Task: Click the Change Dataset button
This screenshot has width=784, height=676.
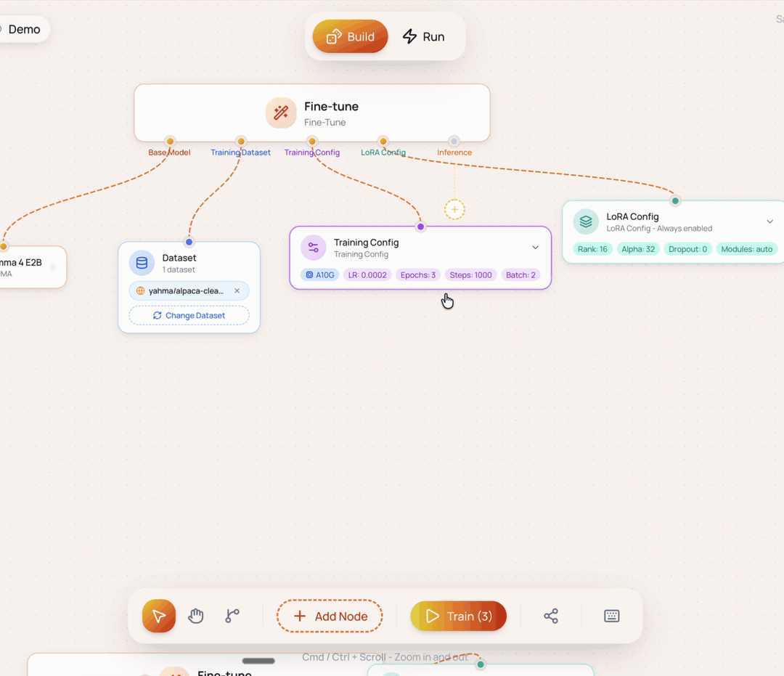Action: click(189, 316)
